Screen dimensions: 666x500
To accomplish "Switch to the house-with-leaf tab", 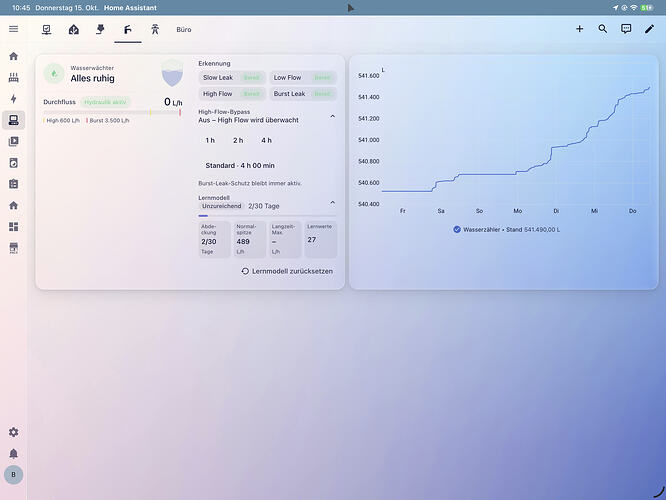I will pos(74,29).
